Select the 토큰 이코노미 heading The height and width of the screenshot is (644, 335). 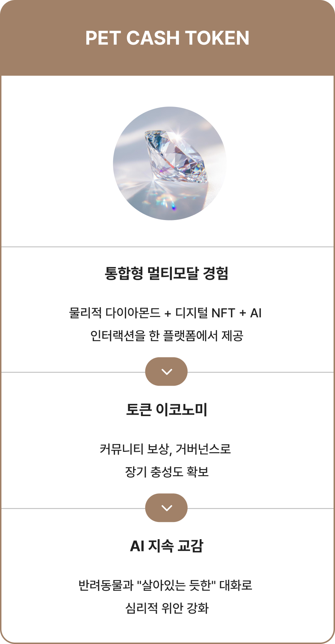click(166, 410)
